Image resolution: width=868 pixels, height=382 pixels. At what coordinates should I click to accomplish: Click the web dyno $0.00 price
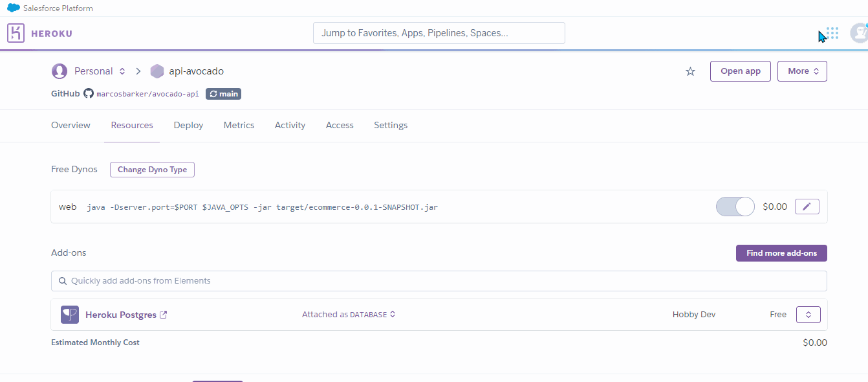click(x=775, y=207)
